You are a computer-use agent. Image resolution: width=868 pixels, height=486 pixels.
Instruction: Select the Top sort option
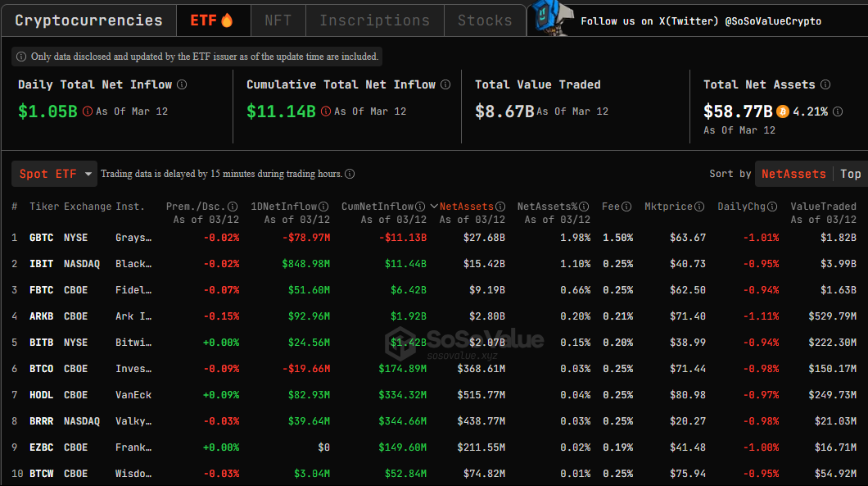850,174
